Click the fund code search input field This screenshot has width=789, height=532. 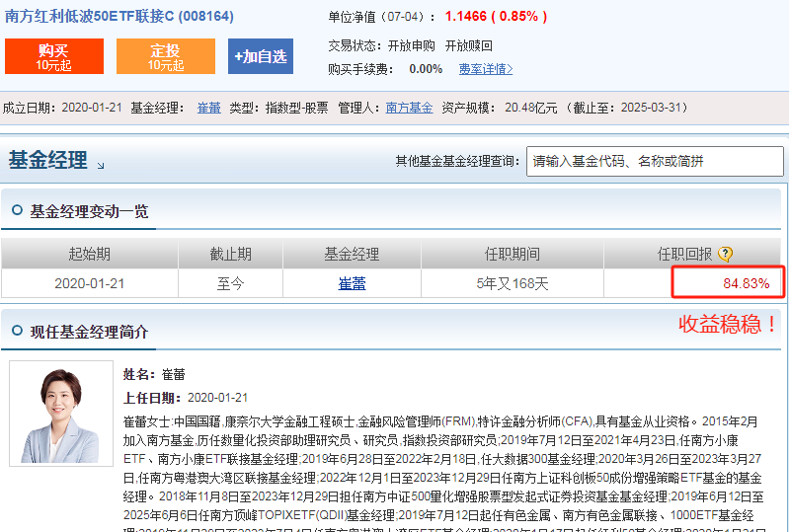point(655,162)
